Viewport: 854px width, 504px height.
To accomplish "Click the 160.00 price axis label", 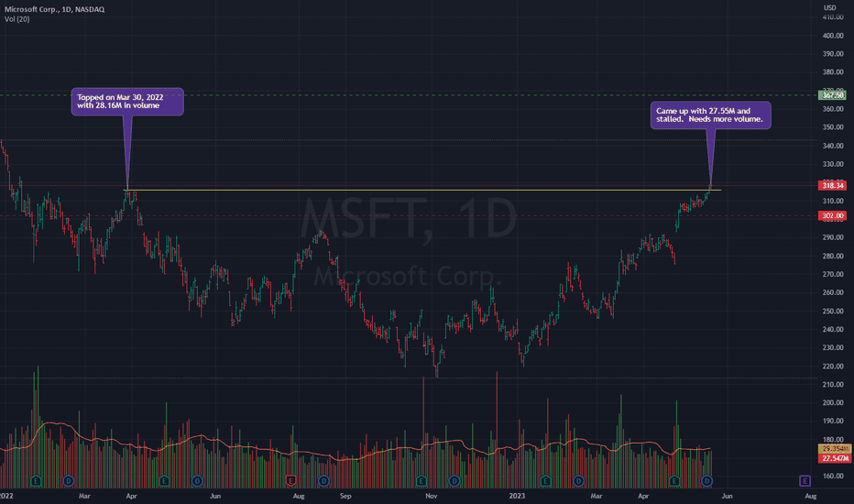I will pyautogui.click(x=833, y=477).
